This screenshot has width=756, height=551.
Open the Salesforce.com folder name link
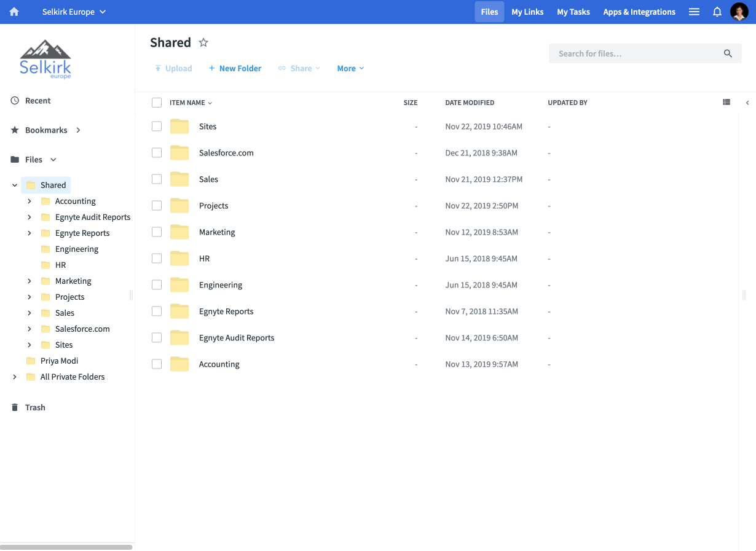(226, 153)
